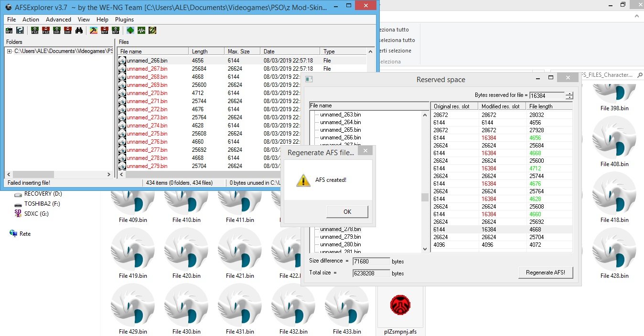The image size is (644, 336).
Task: Open the Plugins menu
Action: 124,20
